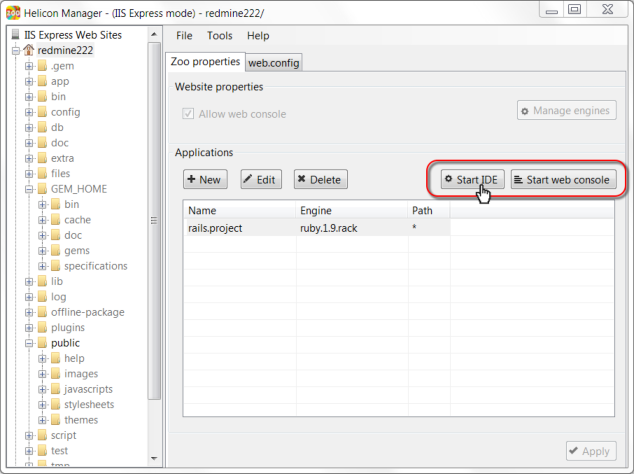The height and width of the screenshot is (474, 634).
Task: Click the Helicon Manager app icon in title bar
Action: coord(13,13)
